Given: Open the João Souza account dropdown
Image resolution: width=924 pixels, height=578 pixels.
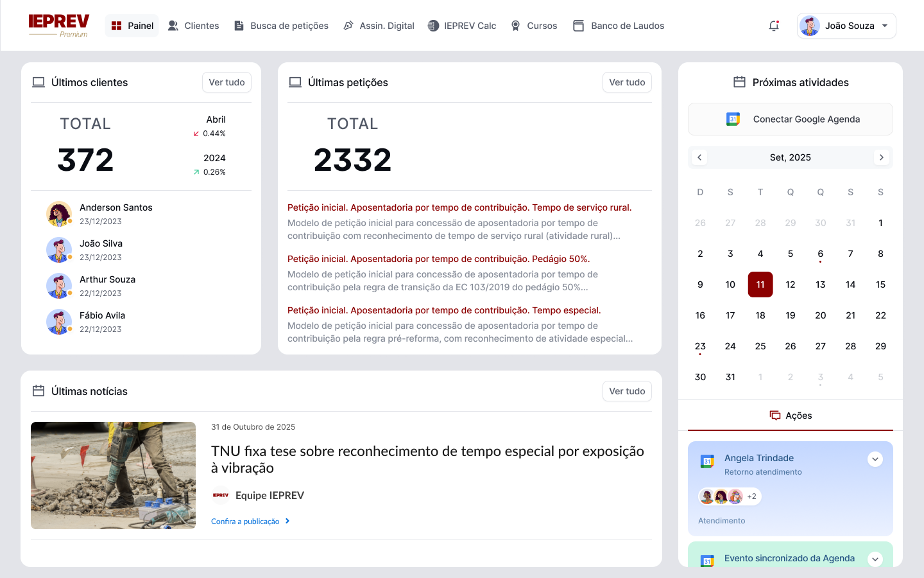Looking at the screenshot, I should pyautogui.click(x=846, y=25).
